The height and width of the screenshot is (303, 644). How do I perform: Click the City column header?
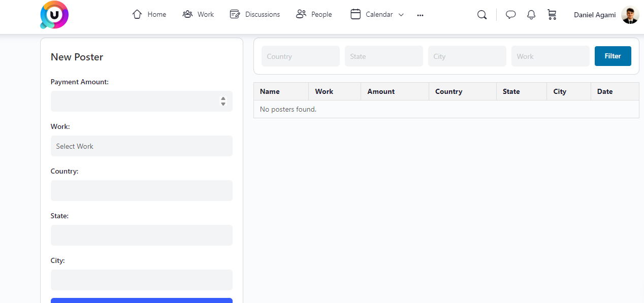(569, 91)
